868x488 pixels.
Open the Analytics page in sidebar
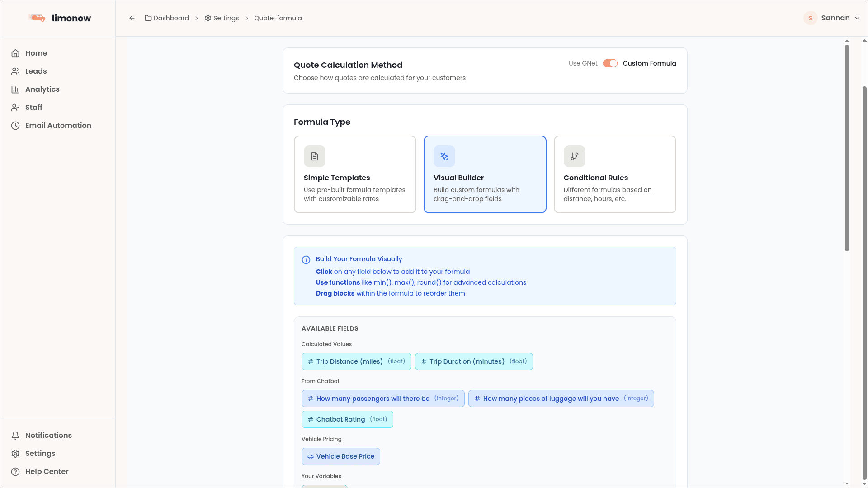[42, 89]
